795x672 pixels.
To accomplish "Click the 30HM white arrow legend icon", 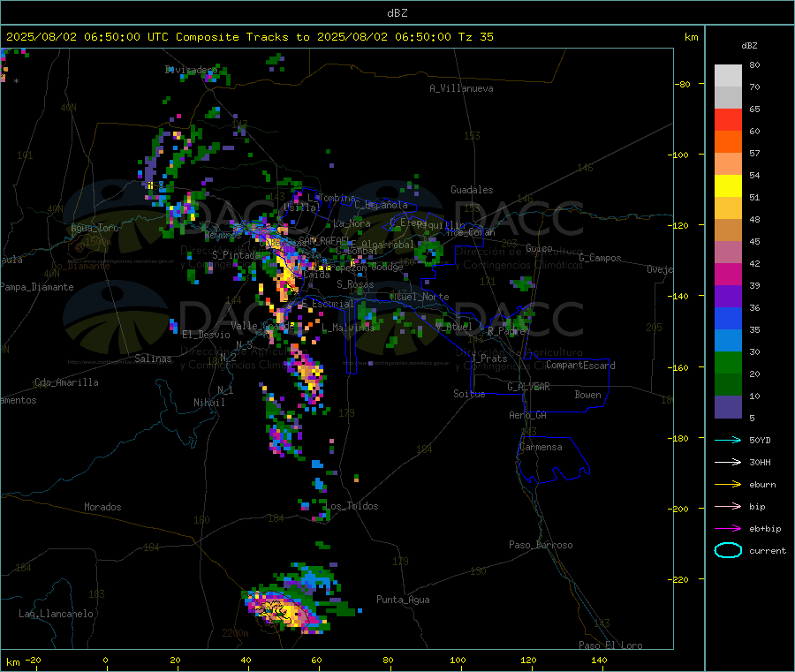I will coord(728,462).
